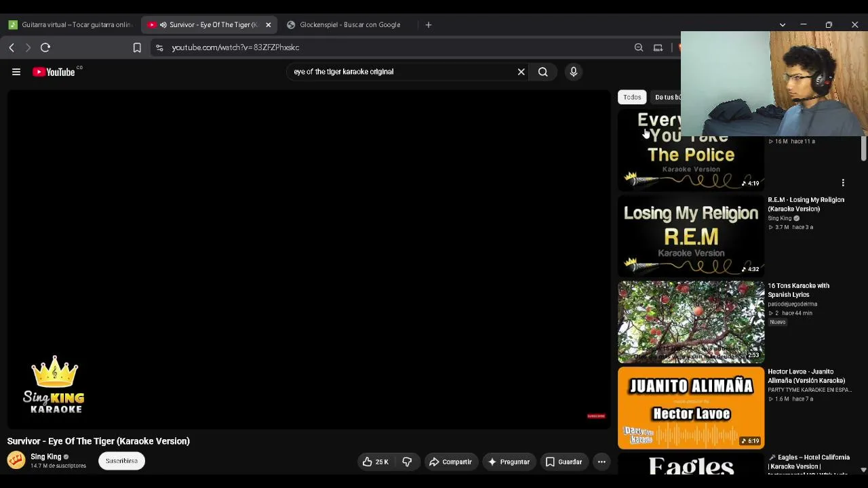Click the Sing King Karaoke watermark in player

pyautogui.click(x=54, y=385)
